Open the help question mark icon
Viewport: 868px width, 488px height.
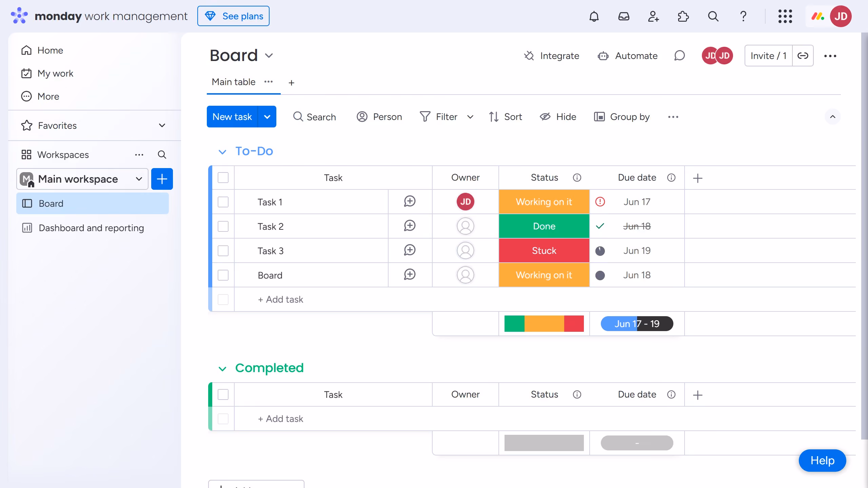point(743,16)
